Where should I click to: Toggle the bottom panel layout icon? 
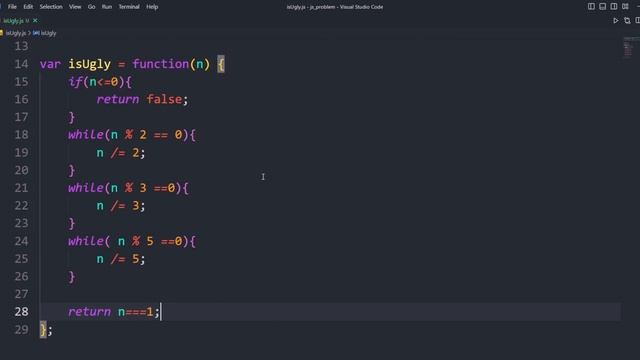coord(602,7)
